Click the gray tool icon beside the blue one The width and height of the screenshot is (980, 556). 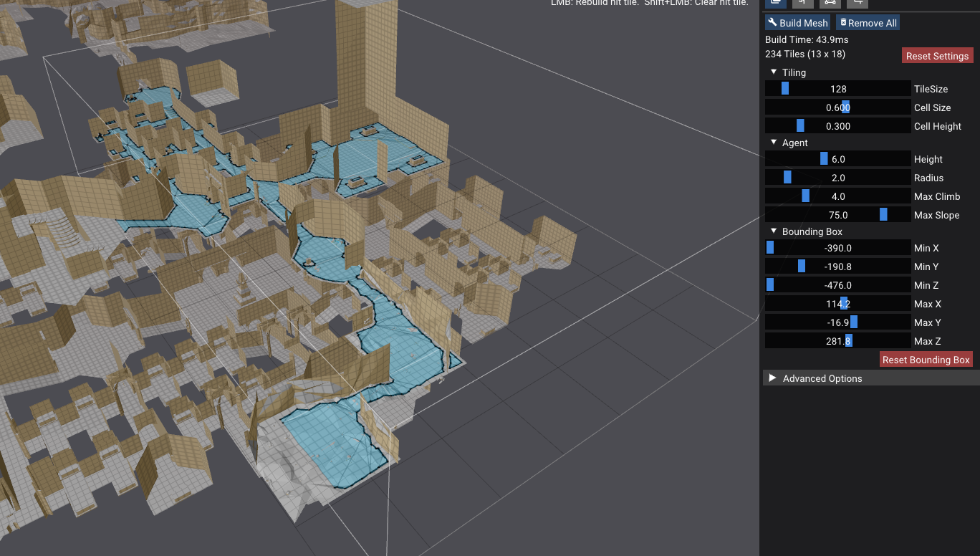tap(802, 3)
